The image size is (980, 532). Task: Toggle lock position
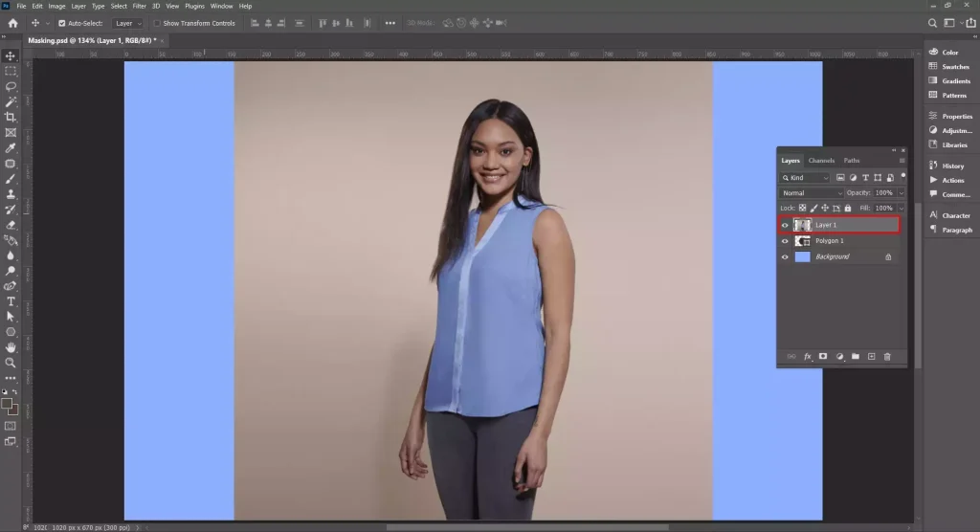pyautogui.click(x=825, y=209)
